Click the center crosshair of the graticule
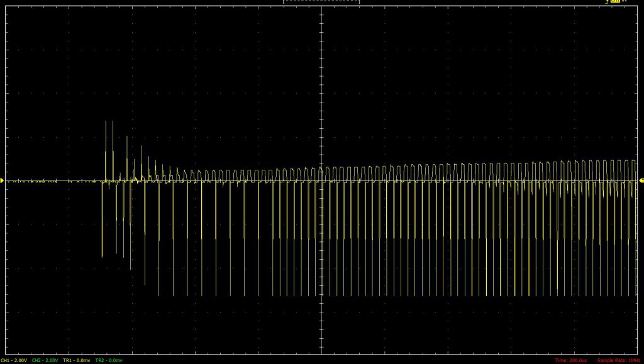644x364 pixels. click(321, 181)
